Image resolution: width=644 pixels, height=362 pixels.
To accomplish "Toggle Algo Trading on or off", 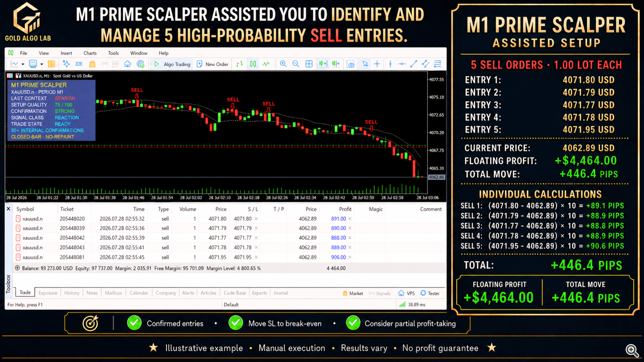I will pos(172,64).
